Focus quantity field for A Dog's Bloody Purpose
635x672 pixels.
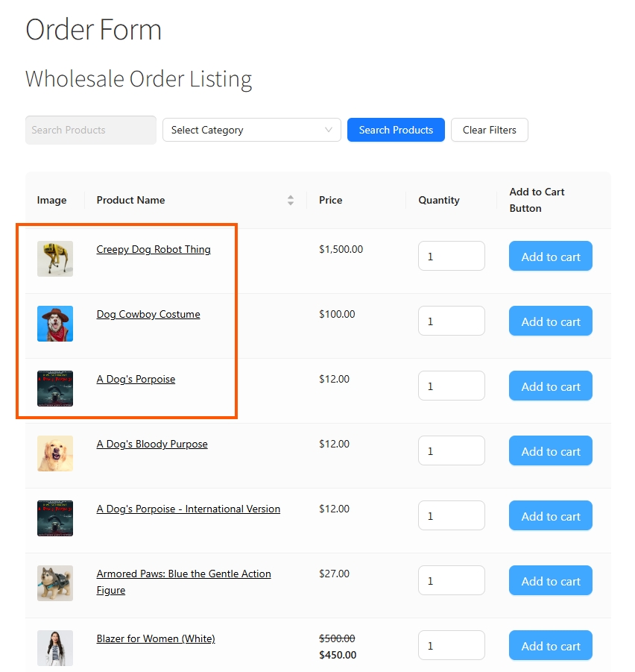coord(452,450)
